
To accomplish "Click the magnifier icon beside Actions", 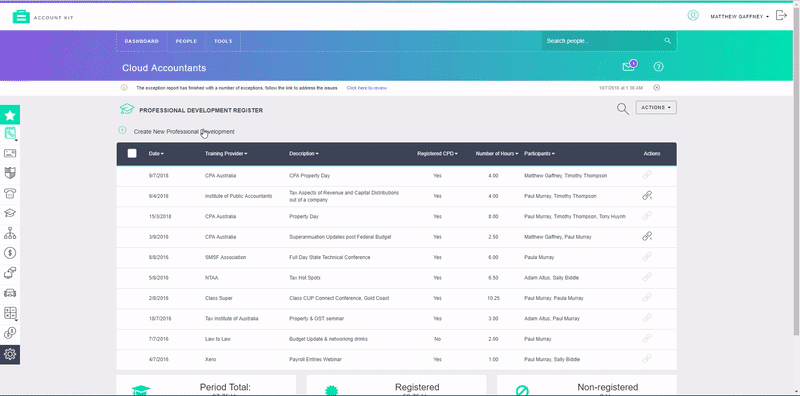I will pos(622,109).
